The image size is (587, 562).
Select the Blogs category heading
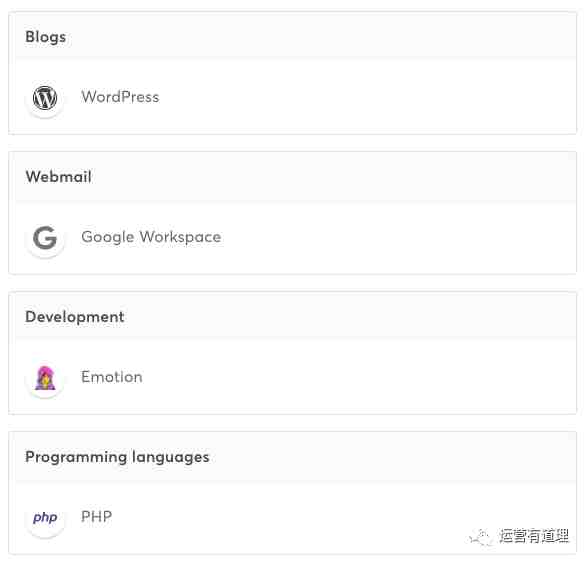pyautogui.click(x=46, y=37)
